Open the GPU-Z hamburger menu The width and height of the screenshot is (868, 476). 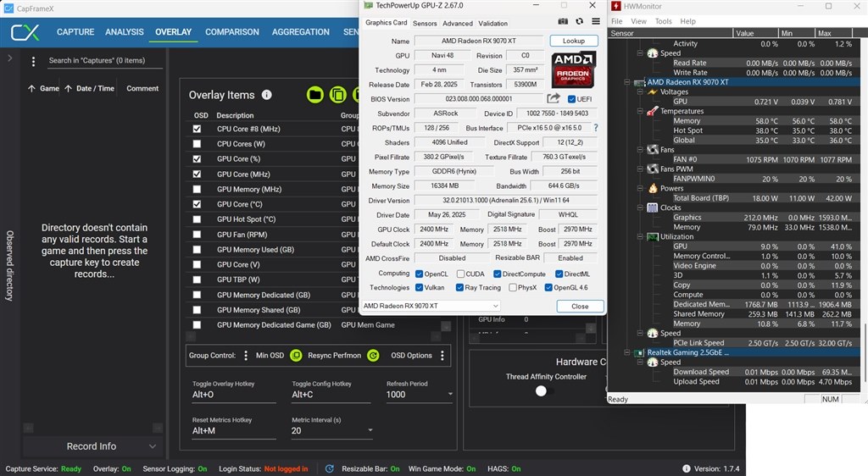596,21
